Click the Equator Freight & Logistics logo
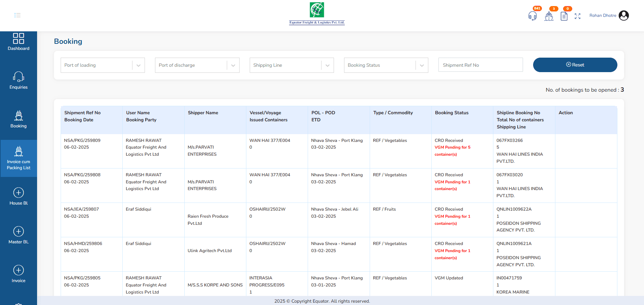The height and width of the screenshot is (305, 644). pyautogui.click(x=317, y=13)
